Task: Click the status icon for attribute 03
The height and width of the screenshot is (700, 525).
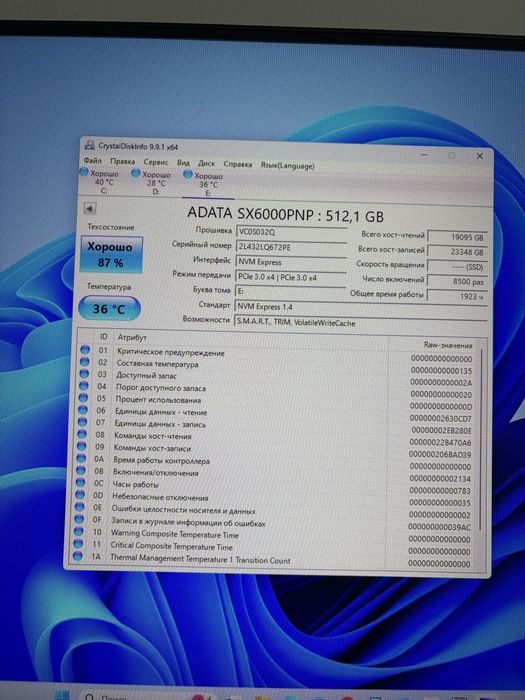Action: [x=83, y=374]
